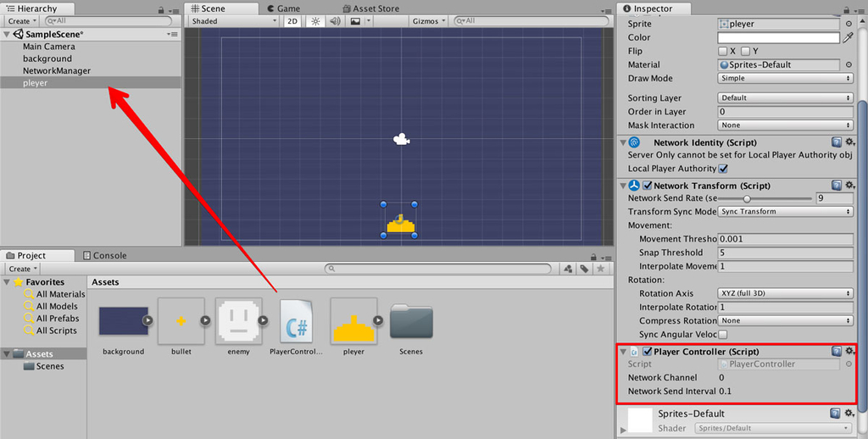868x439 pixels.
Task: Switch to Asset Store tab
Action: (370, 8)
